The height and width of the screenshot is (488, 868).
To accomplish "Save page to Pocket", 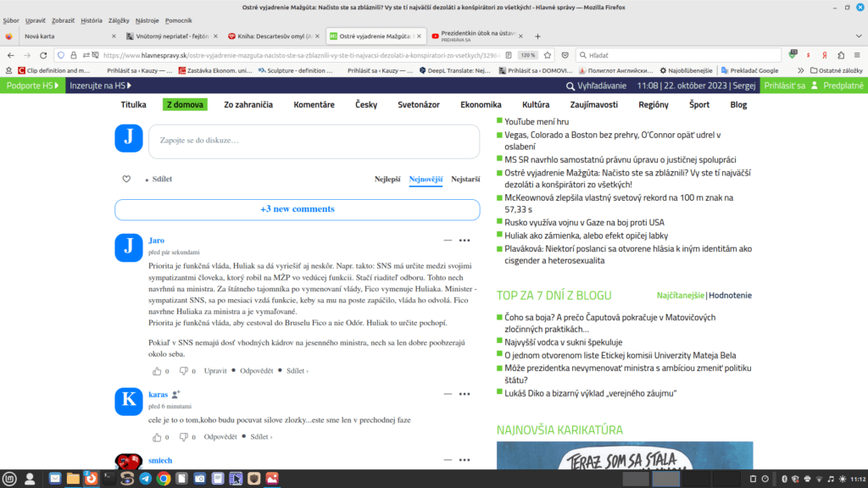I will point(565,55).
